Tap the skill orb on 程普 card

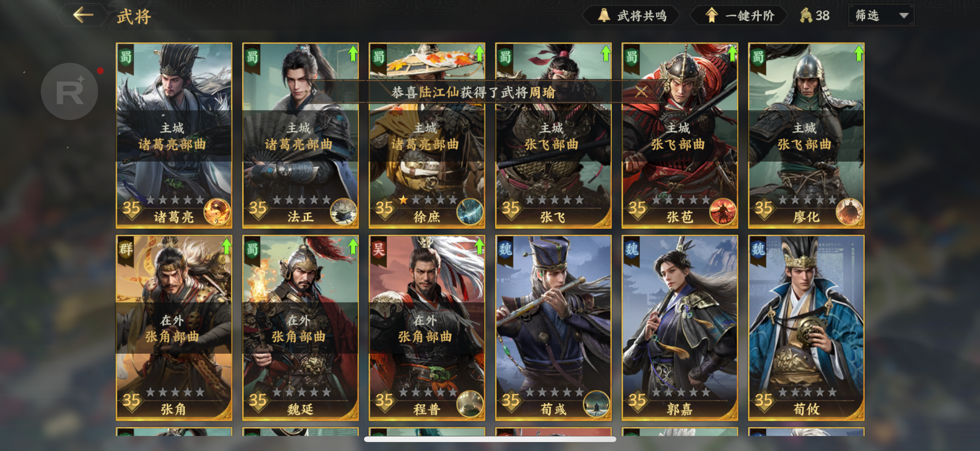(x=470, y=404)
